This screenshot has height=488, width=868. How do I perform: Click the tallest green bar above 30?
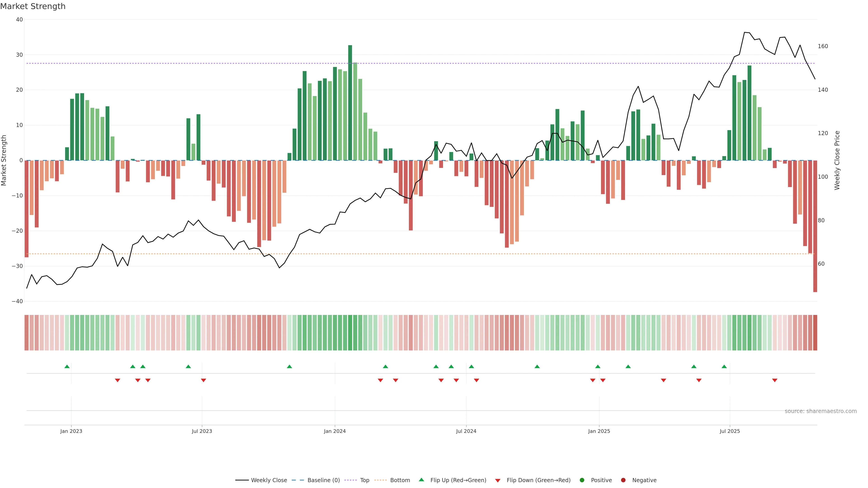(350, 101)
